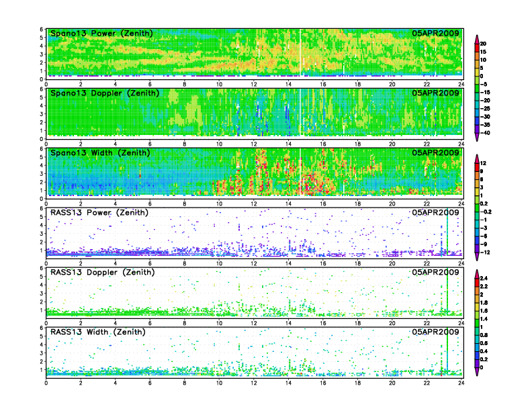Viewport: 532px width, 411px height.
Task: Click the 'Spano13 Width (Zenith)' panel title
Action: [100, 152]
